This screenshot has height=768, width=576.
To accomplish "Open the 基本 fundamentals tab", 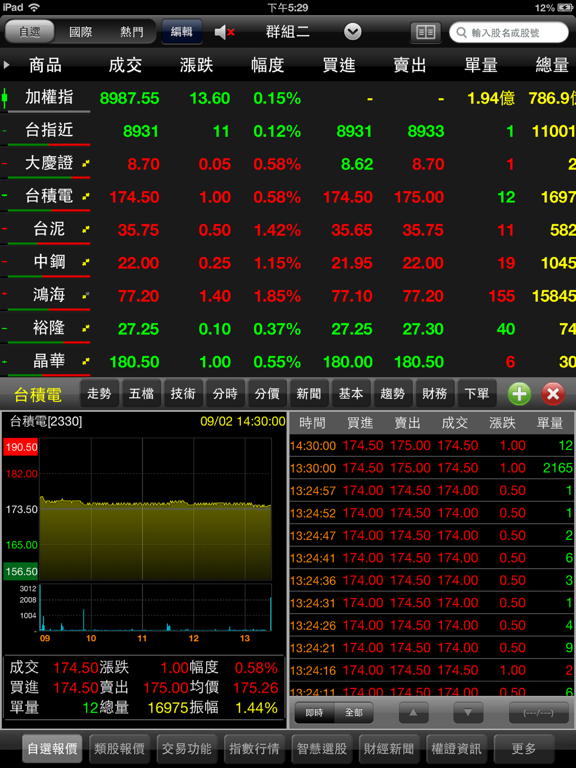I will [351, 393].
